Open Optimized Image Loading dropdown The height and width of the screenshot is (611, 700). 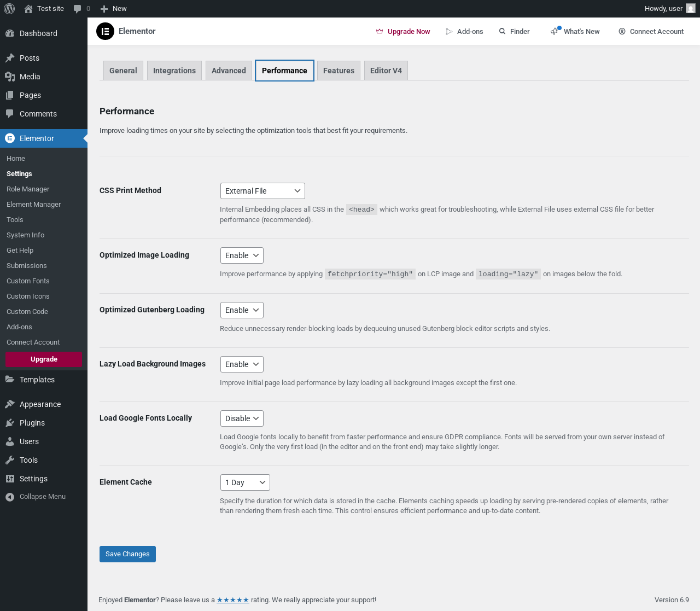click(242, 255)
